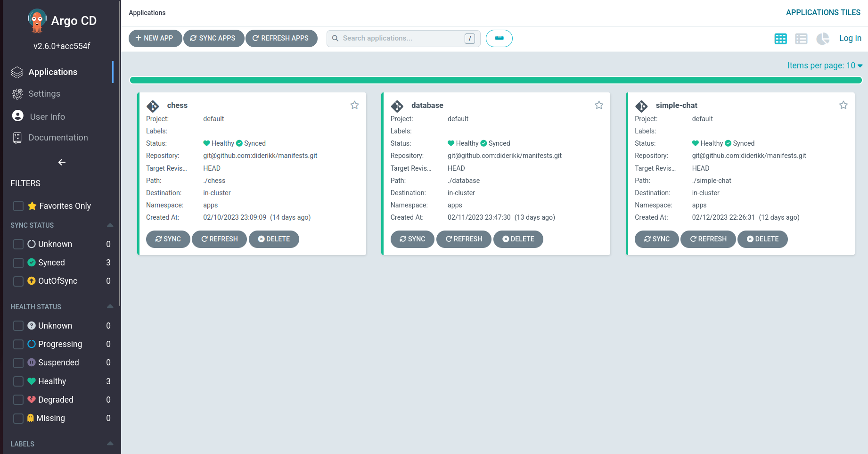The width and height of the screenshot is (868, 454).
Task: Check Degraded health filter
Action: pos(18,400)
